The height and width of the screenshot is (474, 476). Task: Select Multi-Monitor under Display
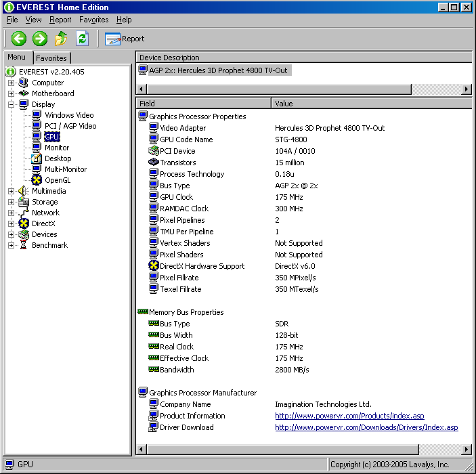(65, 169)
